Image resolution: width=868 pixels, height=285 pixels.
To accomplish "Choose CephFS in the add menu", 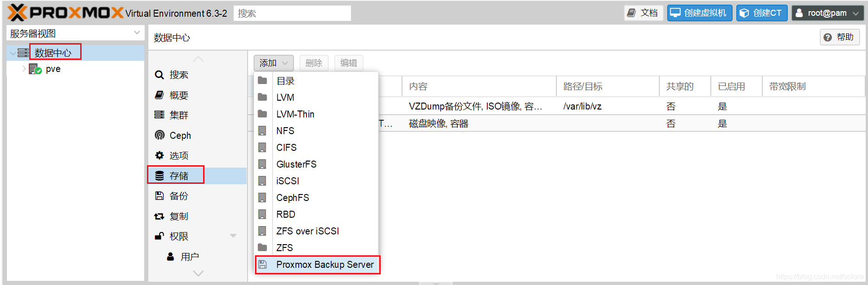I will click(316, 198).
